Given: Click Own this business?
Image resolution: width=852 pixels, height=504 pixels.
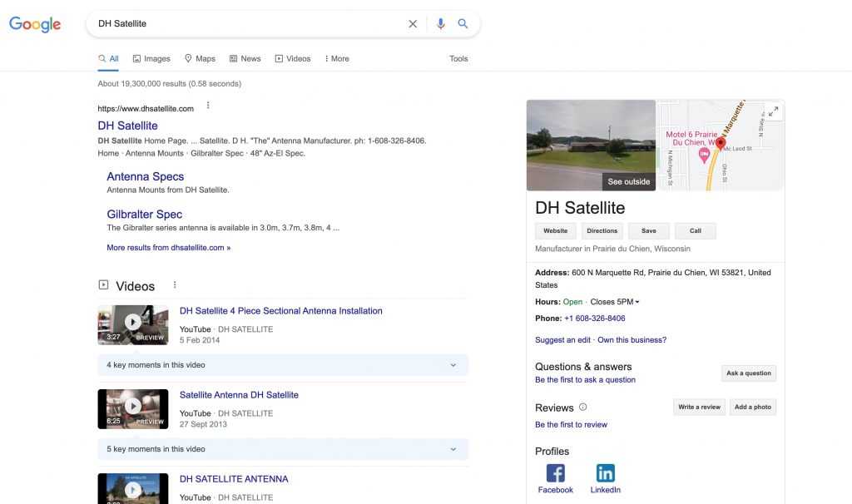Looking at the screenshot, I should click(x=632, y=340).
